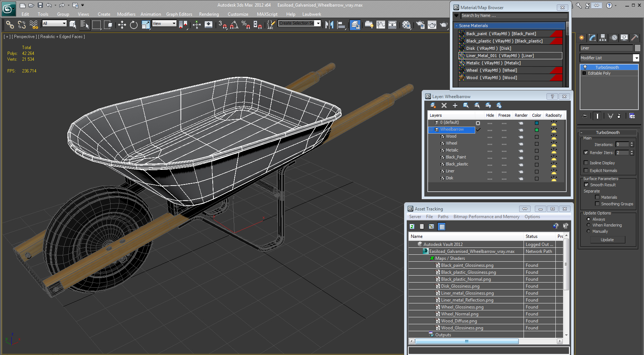Toggle the Manage Layers toolbar icon

pyautogui.click(x=355, y=25)
